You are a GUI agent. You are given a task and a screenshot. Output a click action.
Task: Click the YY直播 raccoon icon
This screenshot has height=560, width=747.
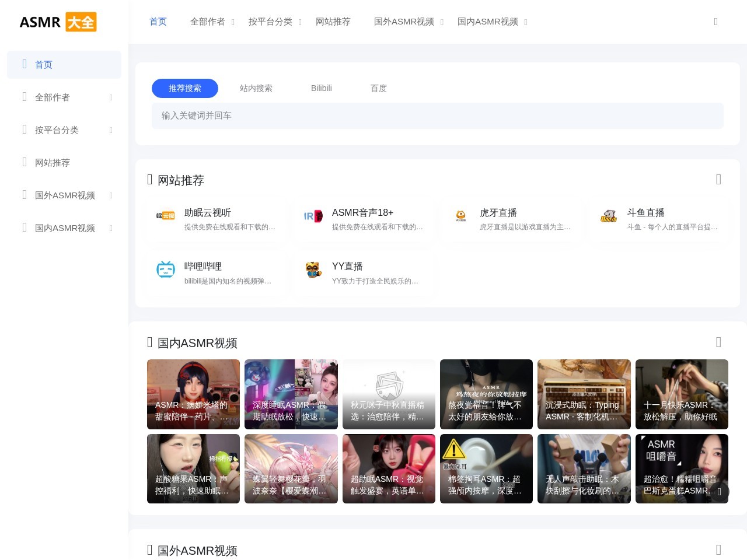click(x=313, y=270)
